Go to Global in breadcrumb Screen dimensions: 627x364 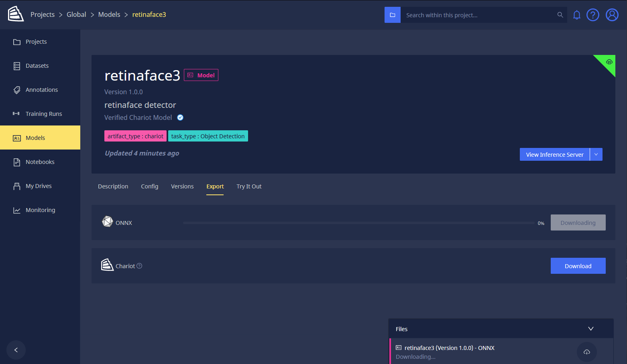76,14
